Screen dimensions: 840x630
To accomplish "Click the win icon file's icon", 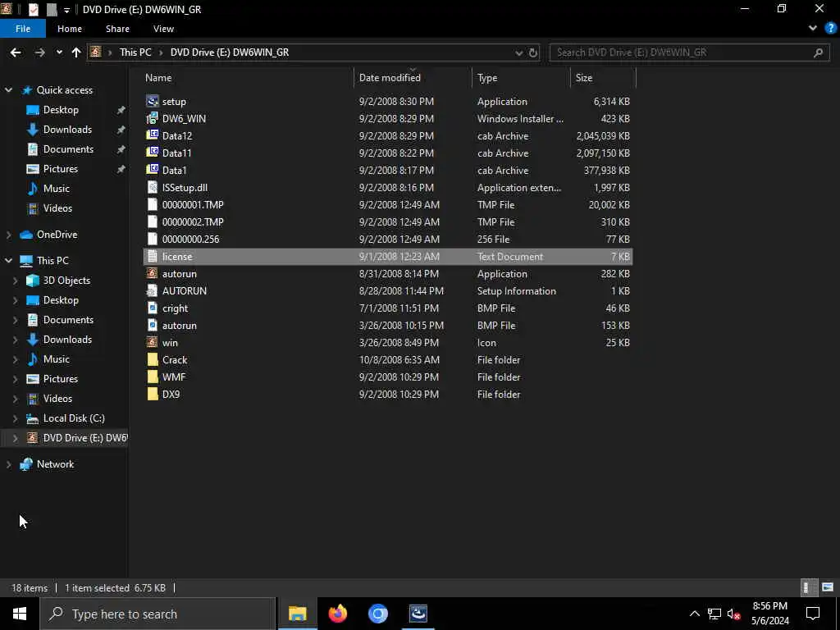I will (153, 342).
